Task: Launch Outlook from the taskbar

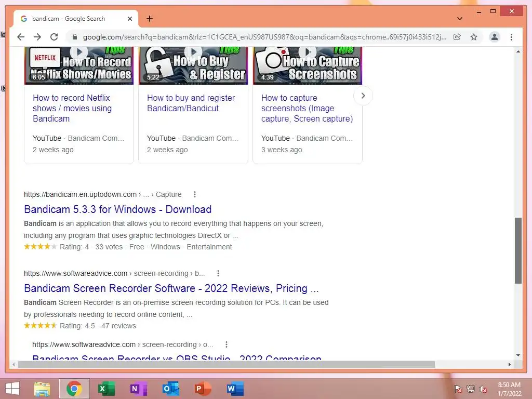Action: click(x=170, y=389)
